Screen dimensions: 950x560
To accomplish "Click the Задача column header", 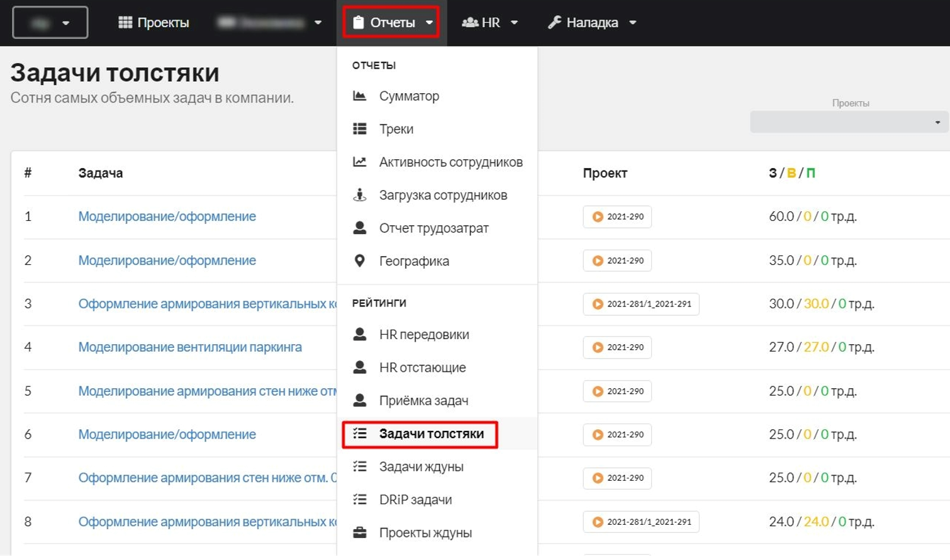I will [x=101, y=173].
